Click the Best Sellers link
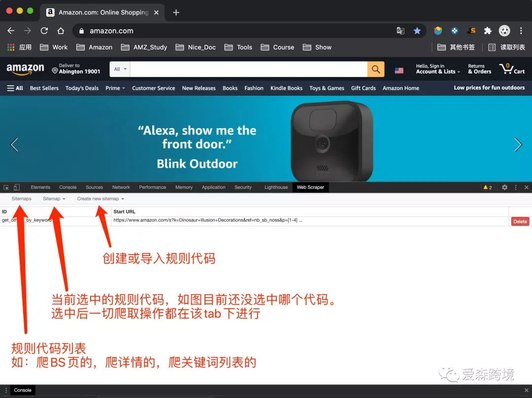 click(44, 88)
